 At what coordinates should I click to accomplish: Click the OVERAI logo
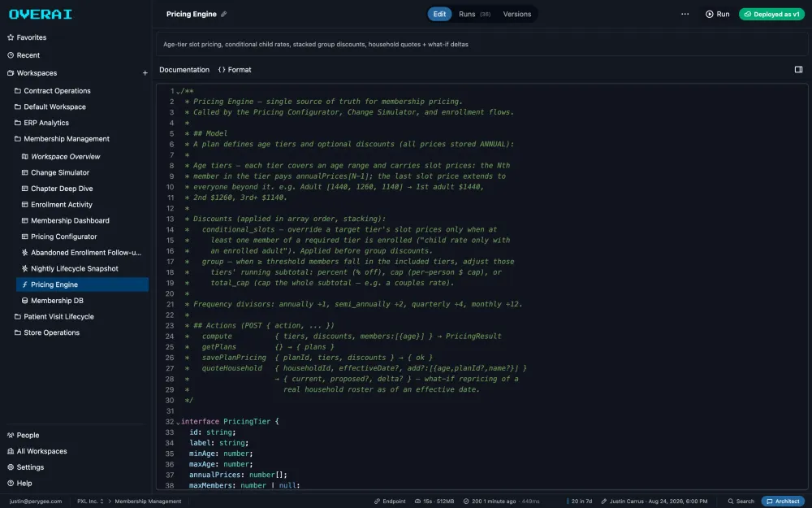41,15
